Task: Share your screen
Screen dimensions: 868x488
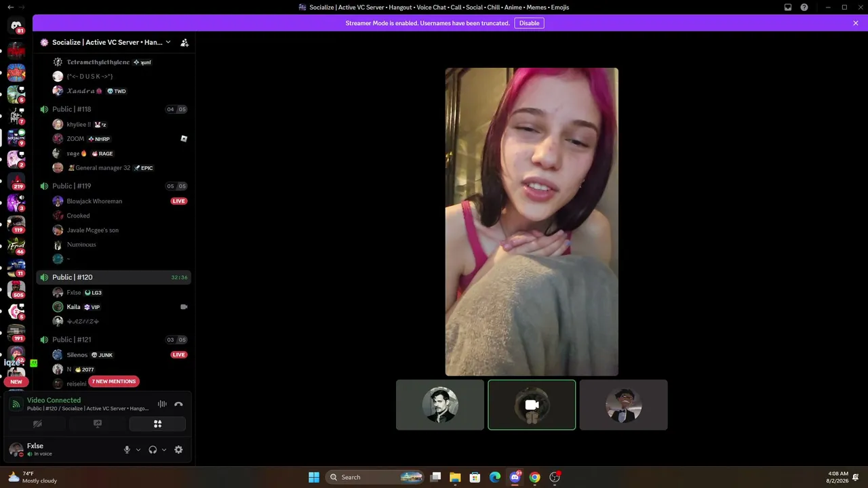Action: pyautogui.click(x=98, y=424)
